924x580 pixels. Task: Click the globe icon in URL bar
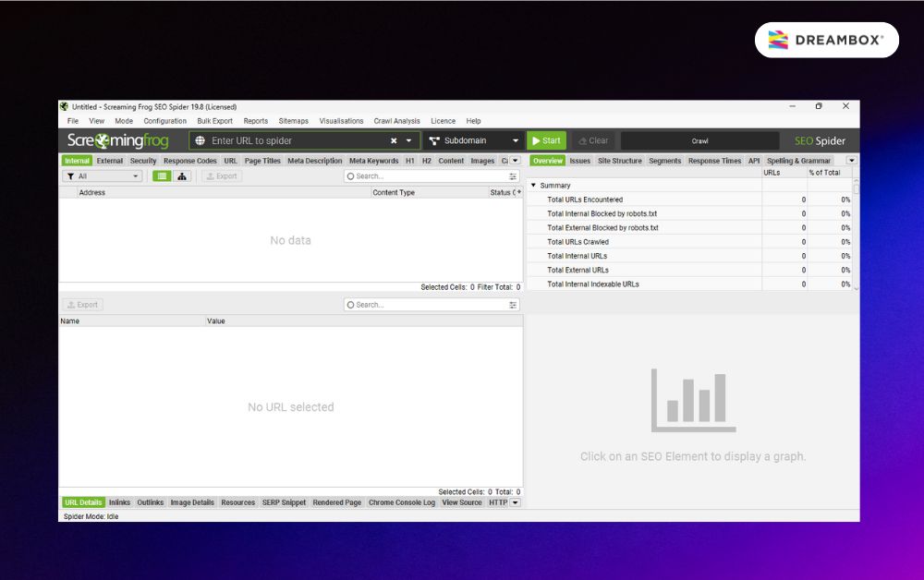(201, 140)
